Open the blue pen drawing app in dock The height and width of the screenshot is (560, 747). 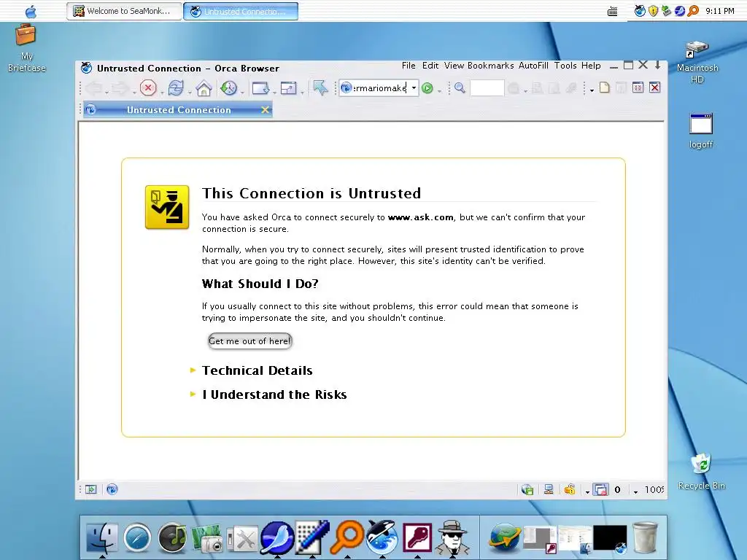click(x=312, y=537)
